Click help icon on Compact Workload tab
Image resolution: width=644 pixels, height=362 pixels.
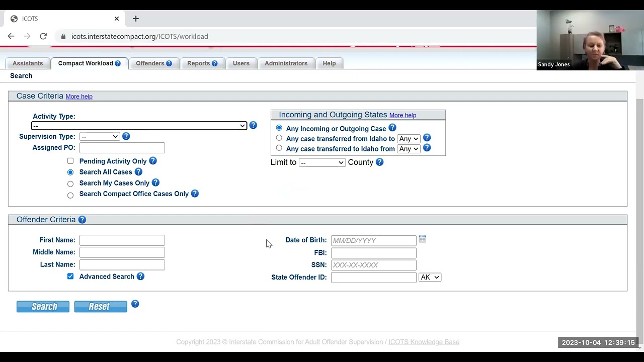[118, 63]
